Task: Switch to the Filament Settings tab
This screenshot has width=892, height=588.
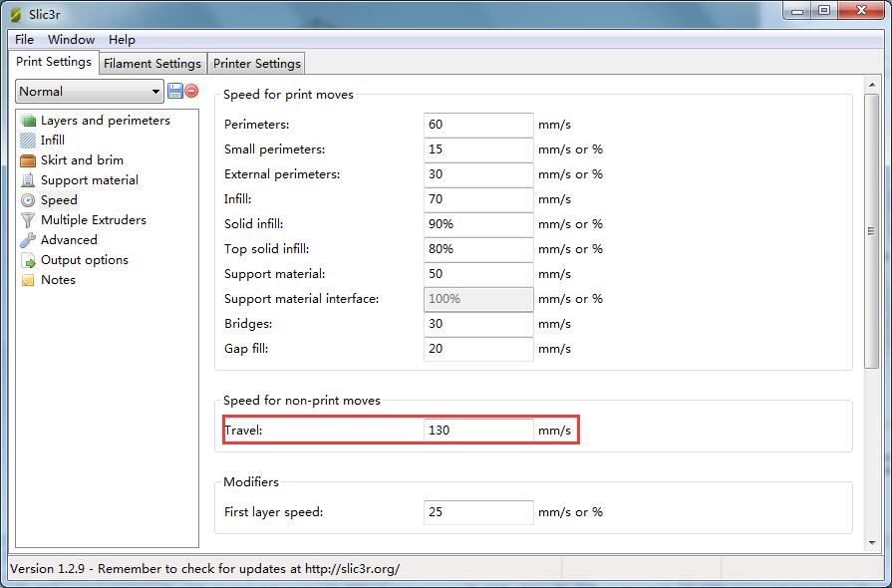Action: [152, 64]
